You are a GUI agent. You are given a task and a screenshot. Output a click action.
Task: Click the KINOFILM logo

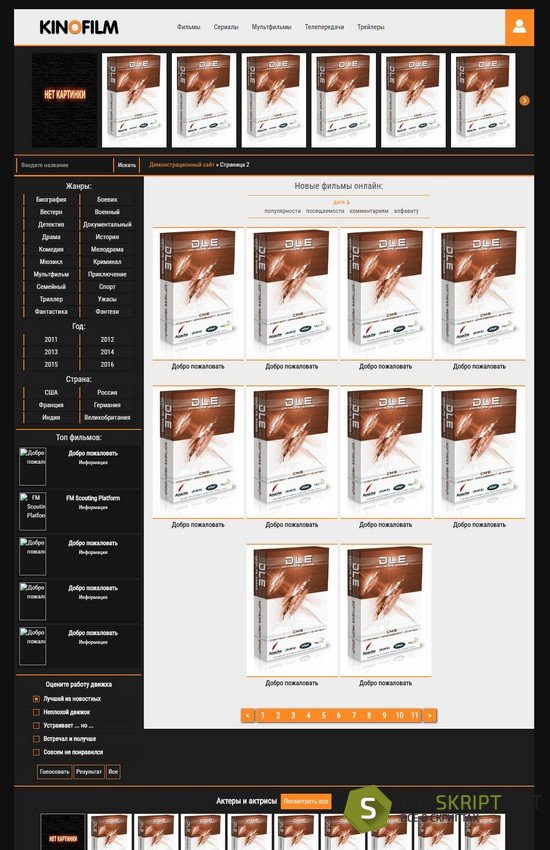click(x=79, y=27)
